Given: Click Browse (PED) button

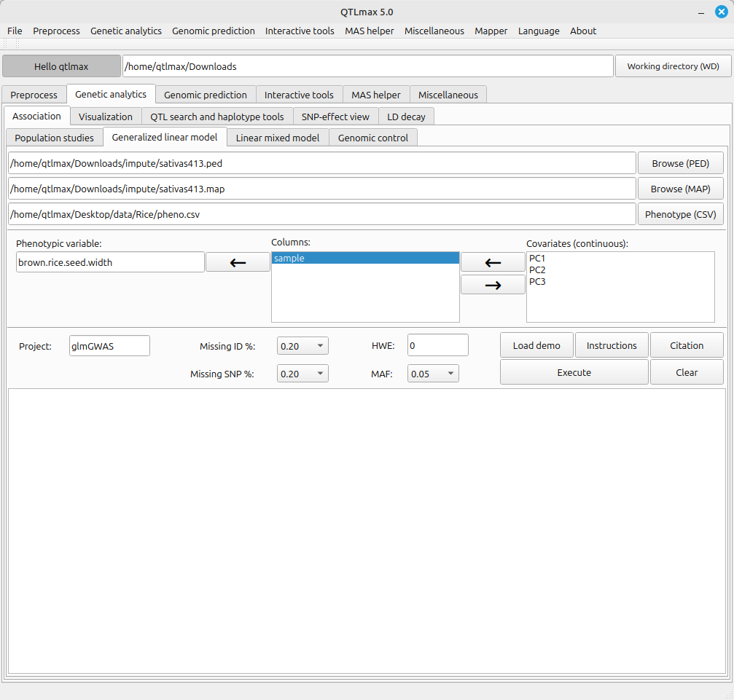Looking at the screenshot, I should [680, 163].
